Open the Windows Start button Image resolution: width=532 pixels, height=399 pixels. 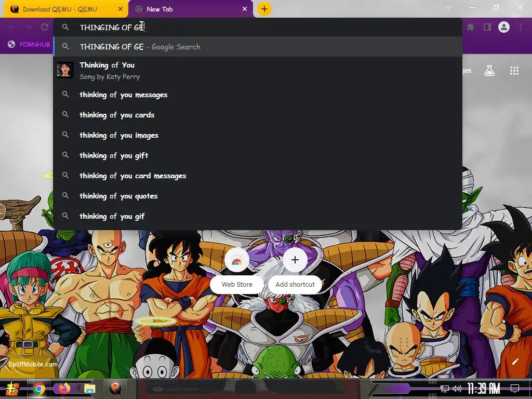coord(12,389)
